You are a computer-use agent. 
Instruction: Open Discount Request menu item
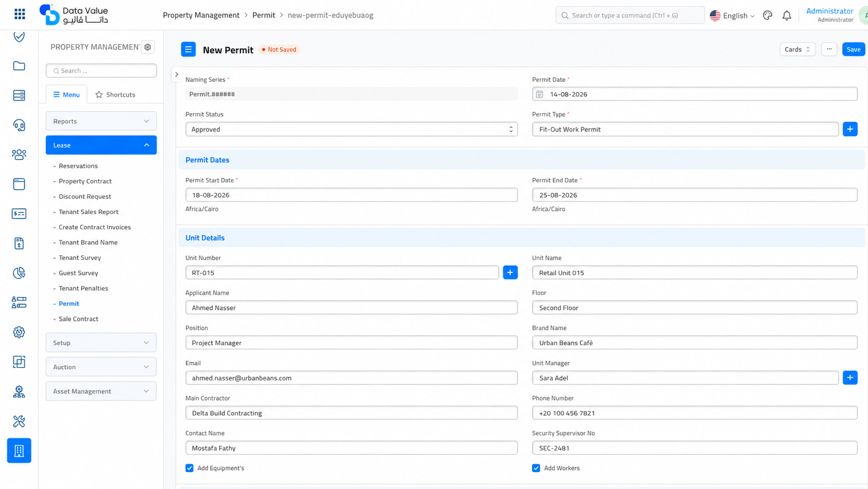pyautogui.click(x=85, y=196)
